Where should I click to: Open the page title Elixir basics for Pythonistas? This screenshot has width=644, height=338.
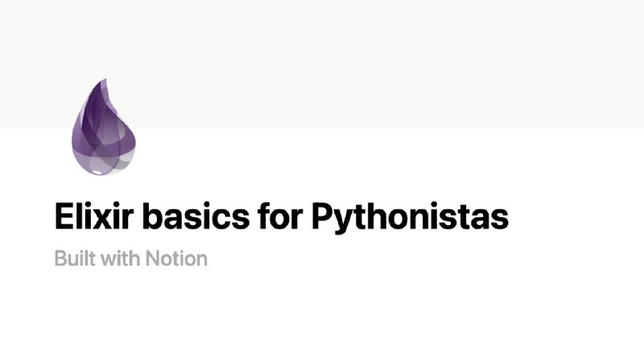point(281,216)
